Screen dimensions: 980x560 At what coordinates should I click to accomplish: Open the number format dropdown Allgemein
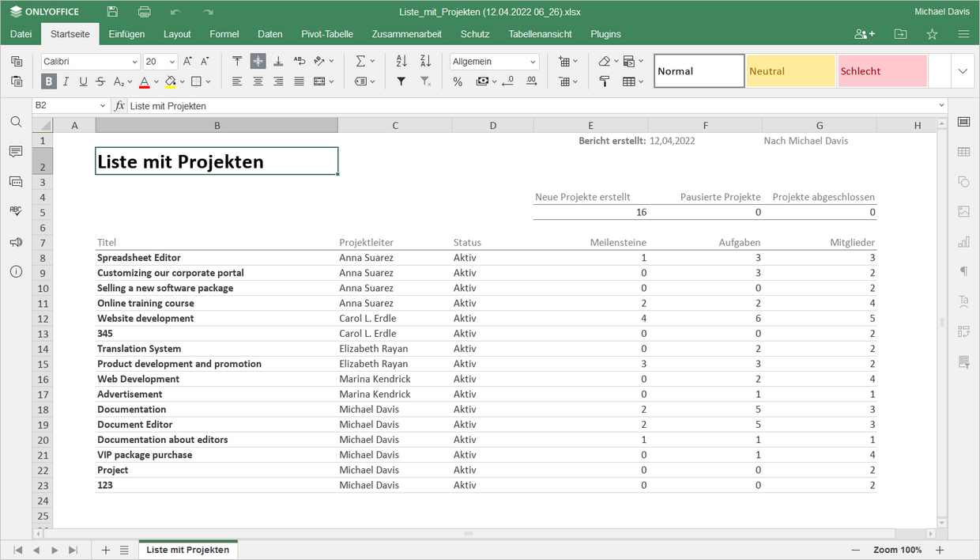[533, 62]
